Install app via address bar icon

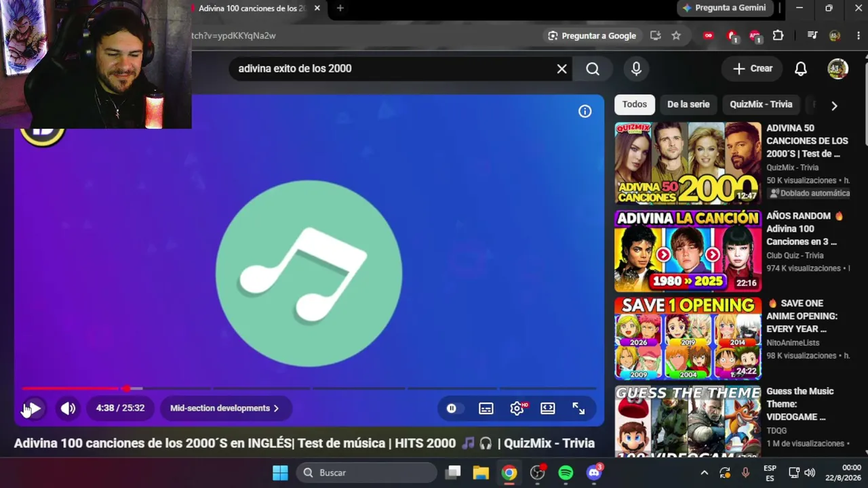tap(655, 36)
